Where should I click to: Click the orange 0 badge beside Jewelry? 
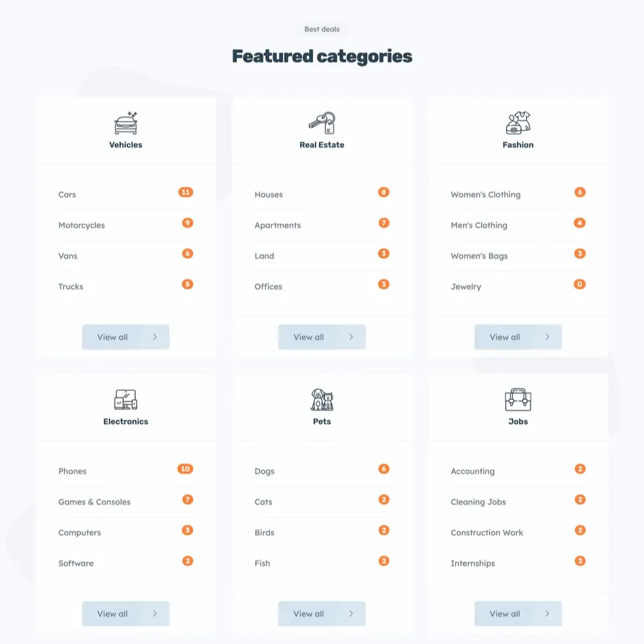pos(580,284)
